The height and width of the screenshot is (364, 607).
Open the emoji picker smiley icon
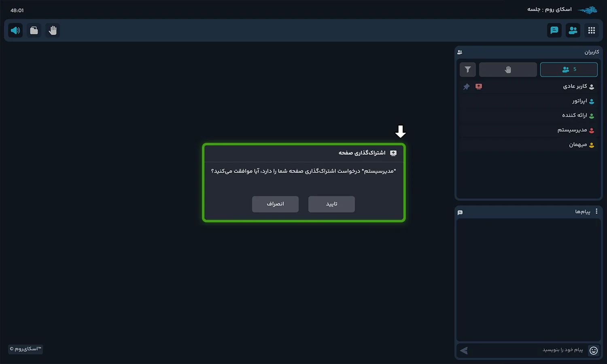tap(594, 351)
